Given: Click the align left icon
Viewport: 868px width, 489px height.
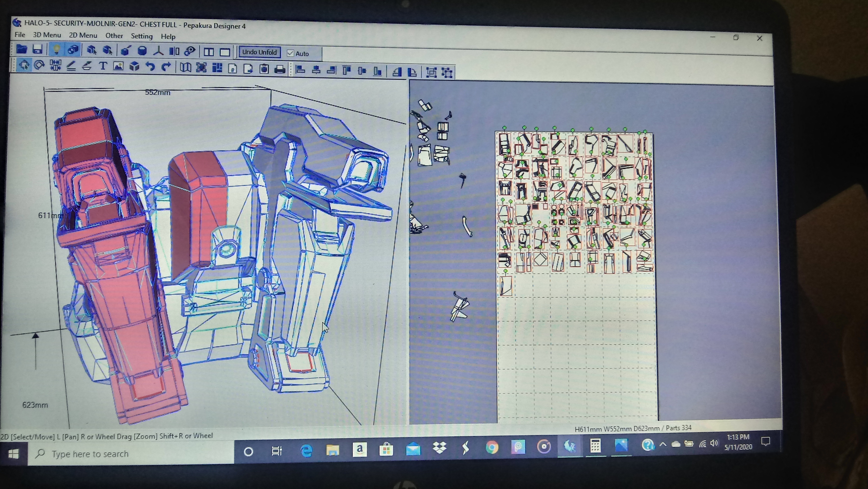Looking at the screenshot, I should (300, 70).
